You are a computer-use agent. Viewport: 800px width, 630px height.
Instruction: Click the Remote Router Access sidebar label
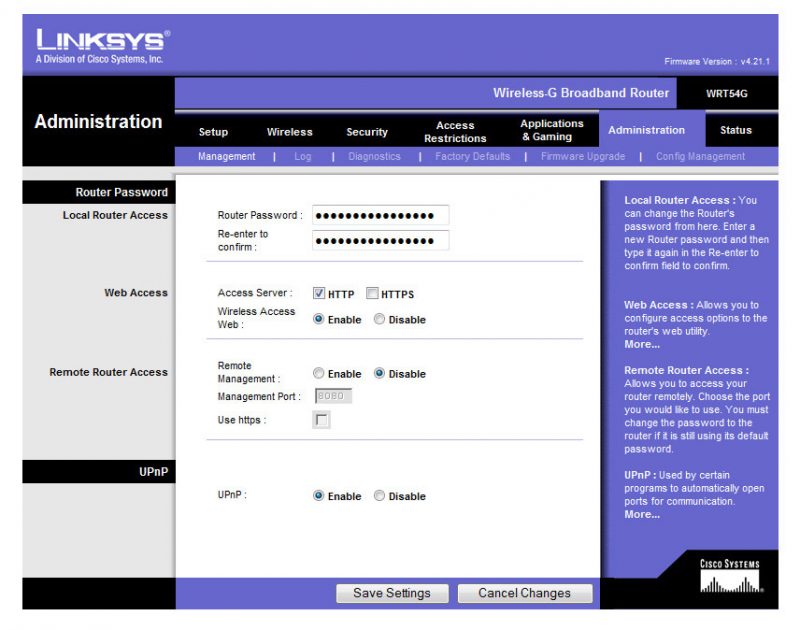108,372
